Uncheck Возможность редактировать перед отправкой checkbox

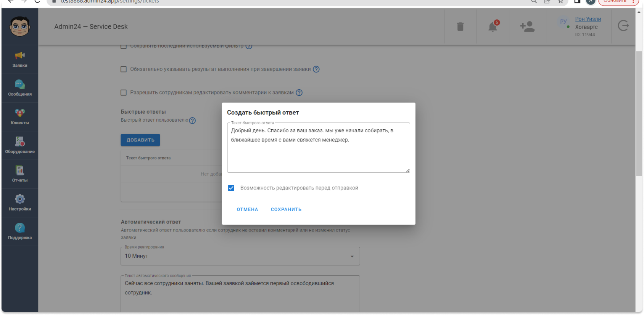[231, 188]
